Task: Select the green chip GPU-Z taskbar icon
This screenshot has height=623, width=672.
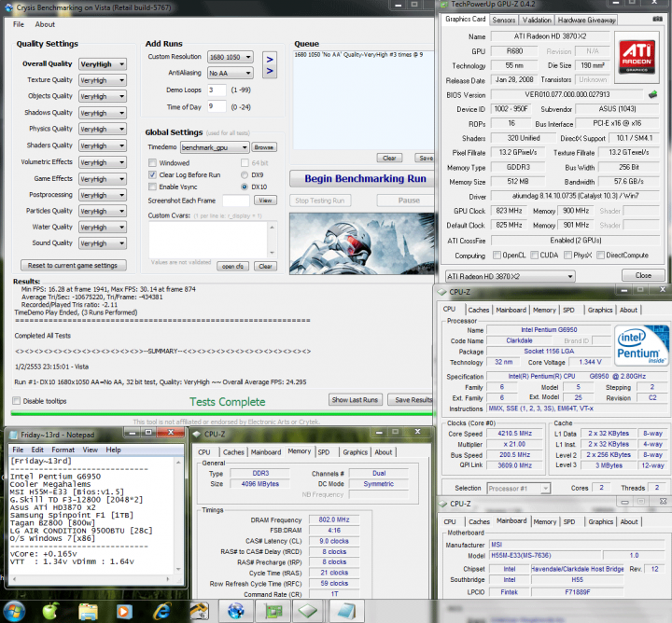Action: (273, 611)
